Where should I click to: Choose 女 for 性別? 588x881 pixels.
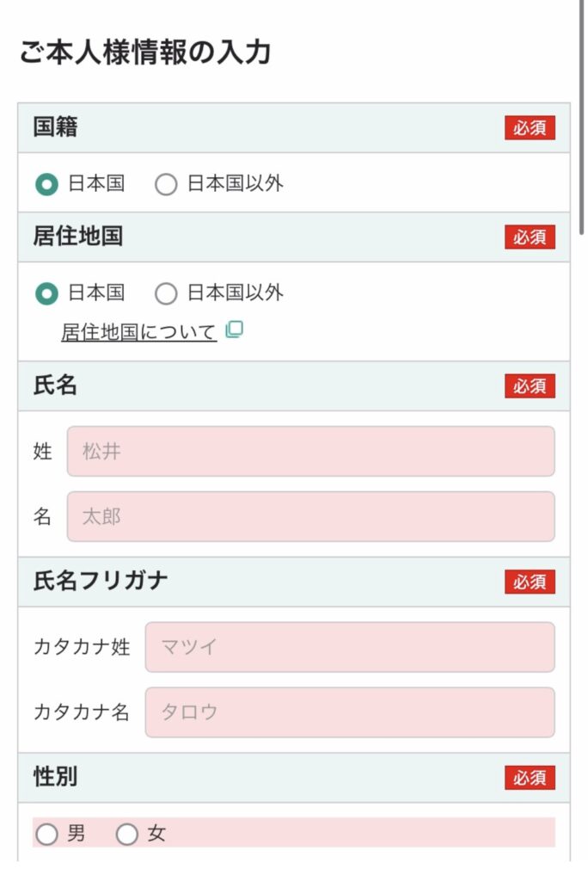(127, 834)
